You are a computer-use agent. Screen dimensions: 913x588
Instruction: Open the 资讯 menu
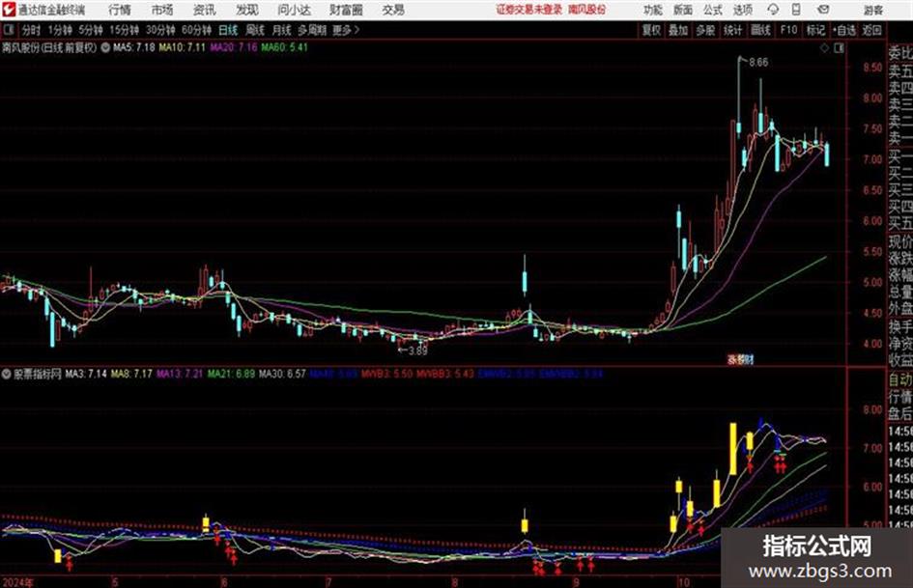(204, 10)
